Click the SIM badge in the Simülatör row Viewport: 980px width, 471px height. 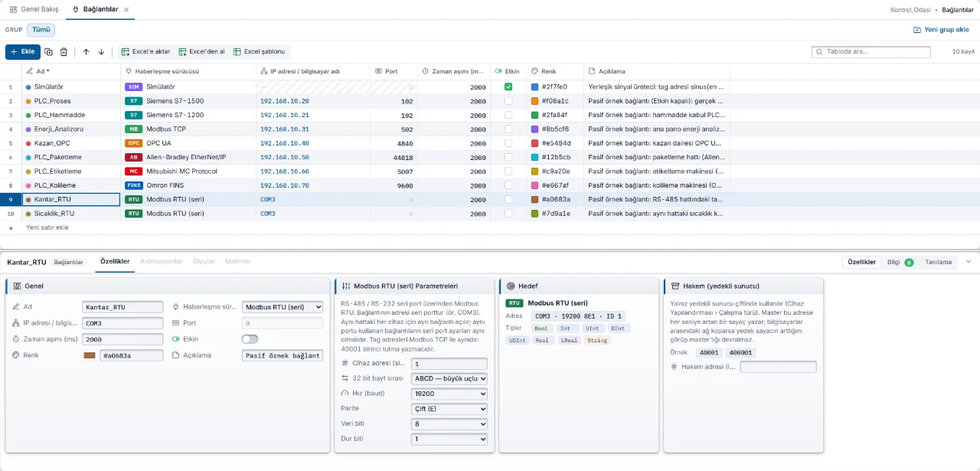tap(134, 87)
